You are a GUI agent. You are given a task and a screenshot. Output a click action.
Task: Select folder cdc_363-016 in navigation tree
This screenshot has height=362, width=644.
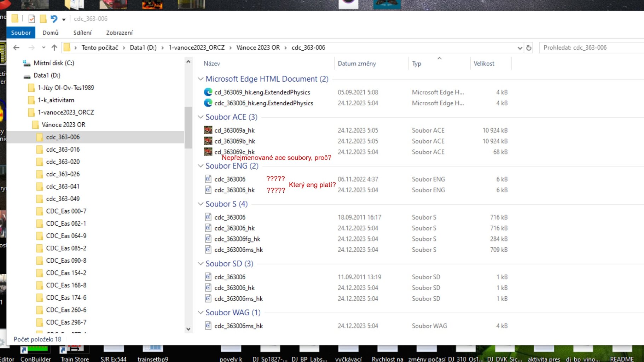tap(63, 149)
